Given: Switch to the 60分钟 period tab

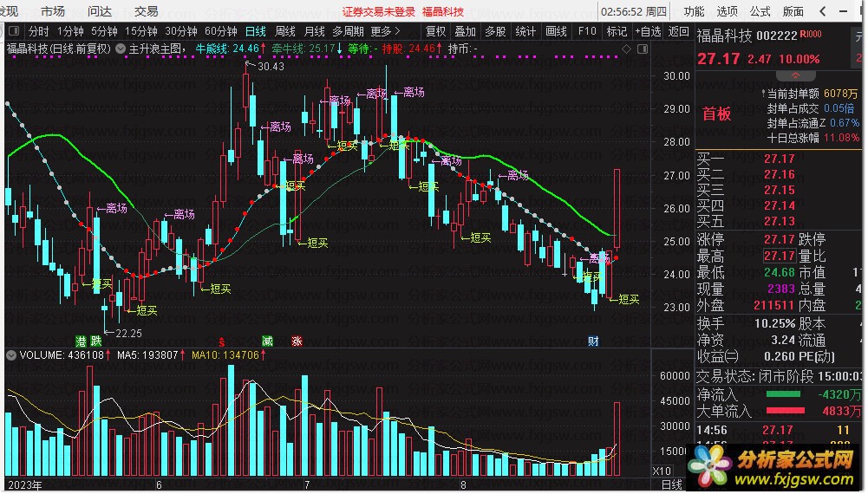Looking at the screenshot, I should tap(220, 31).
